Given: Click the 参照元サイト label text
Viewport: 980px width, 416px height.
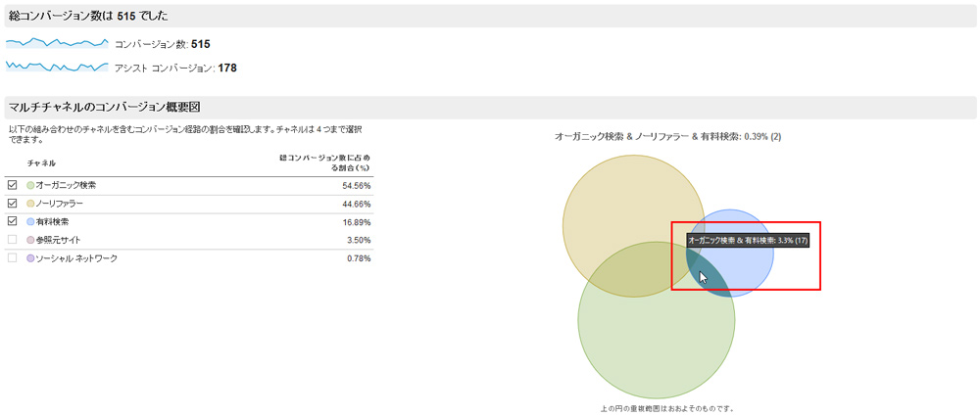Looking at the screenshot, I should 58,240.
